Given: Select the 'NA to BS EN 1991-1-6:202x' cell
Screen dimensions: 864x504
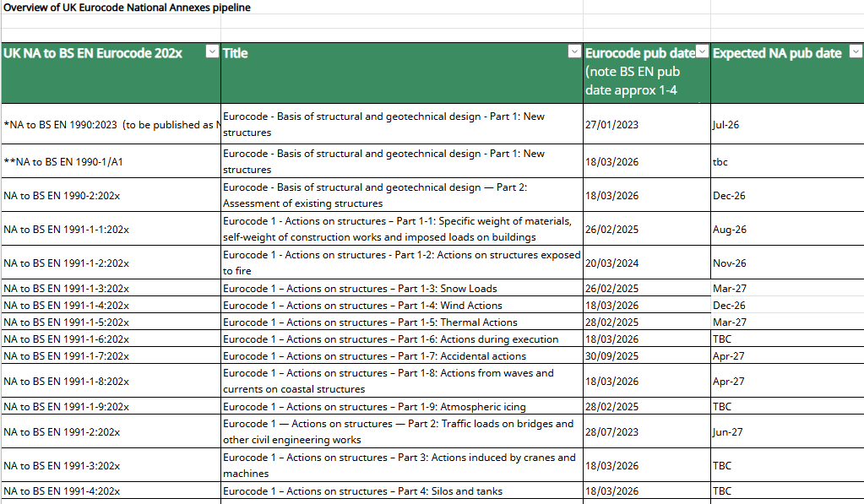Looking at the screenshot, I should (111, 339).
